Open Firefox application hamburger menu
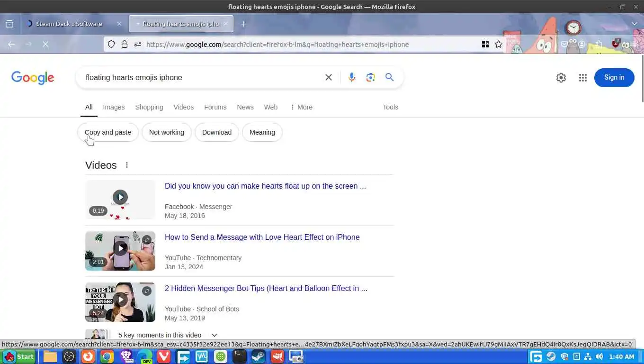This screenshot has height=364, width=644. (633, 44)
